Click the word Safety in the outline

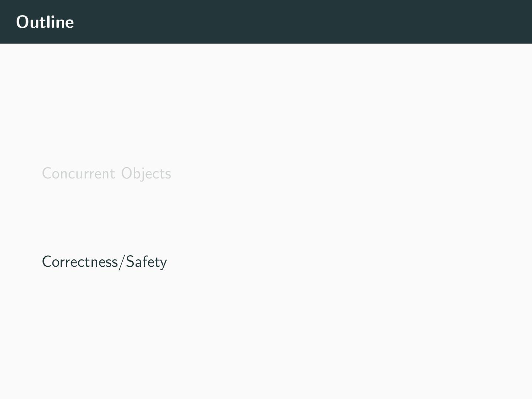coord(146,262)
